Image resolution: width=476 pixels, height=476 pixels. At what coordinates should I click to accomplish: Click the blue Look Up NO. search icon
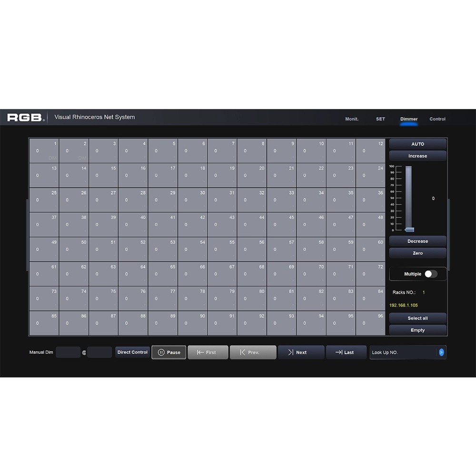pos(442,352)
